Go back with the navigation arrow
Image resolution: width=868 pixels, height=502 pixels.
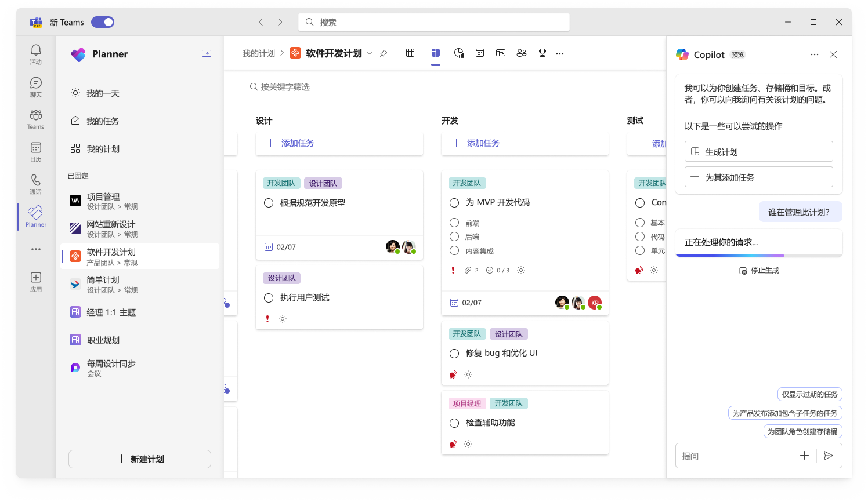(261, 22)
